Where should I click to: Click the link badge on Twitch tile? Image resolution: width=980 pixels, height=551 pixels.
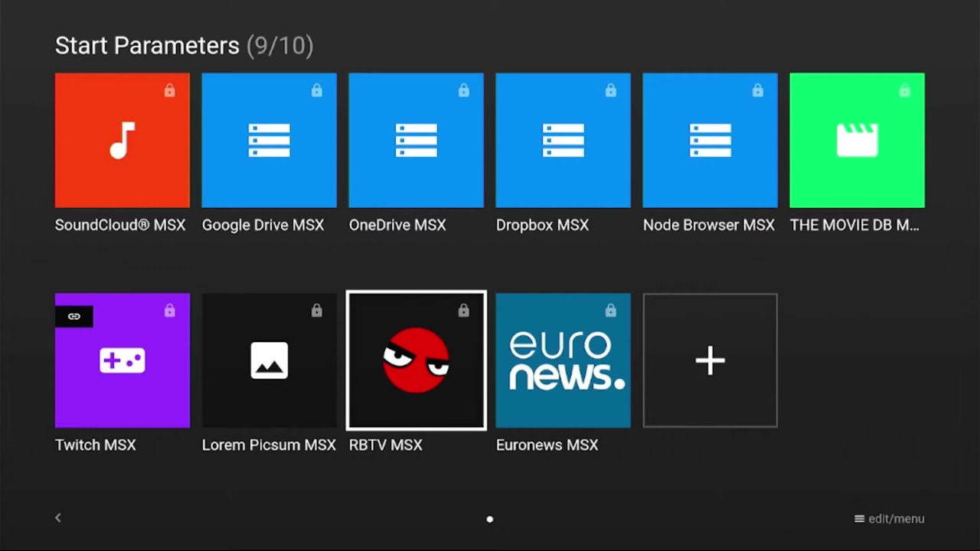74,316
